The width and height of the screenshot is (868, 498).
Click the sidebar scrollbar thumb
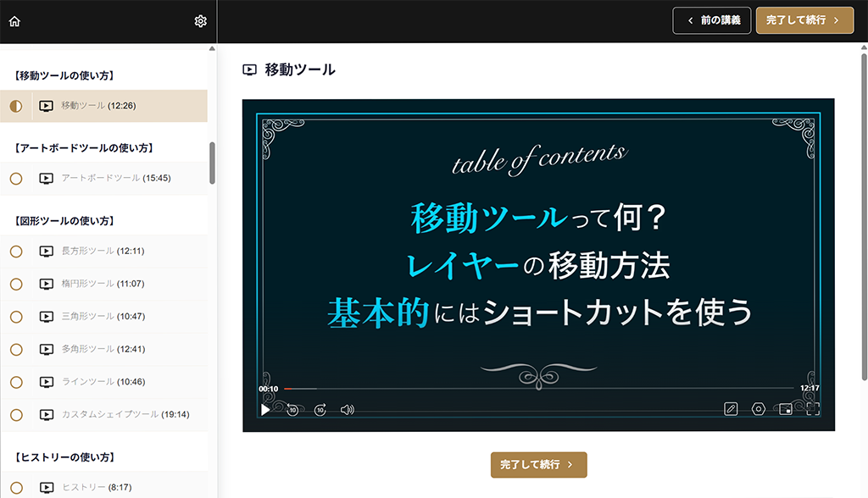click(x=212, y=163)
